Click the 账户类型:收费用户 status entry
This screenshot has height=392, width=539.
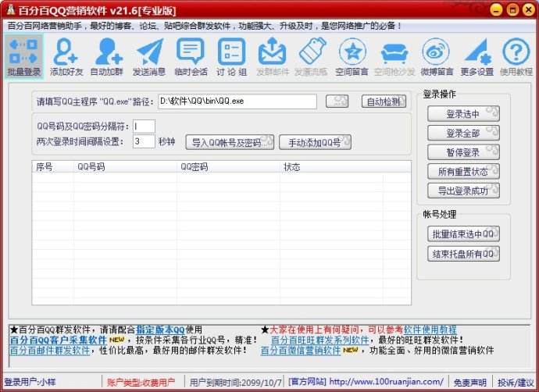click(x=141, y=382)
